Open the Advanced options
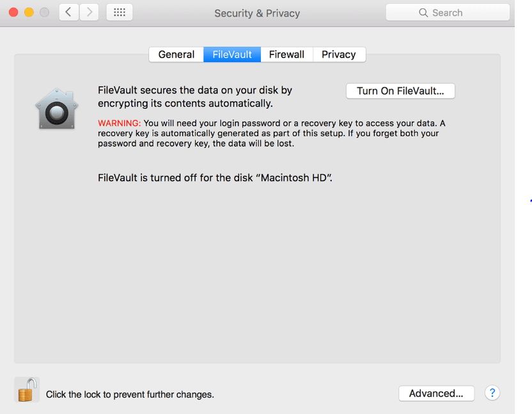 tap(436, 393)
